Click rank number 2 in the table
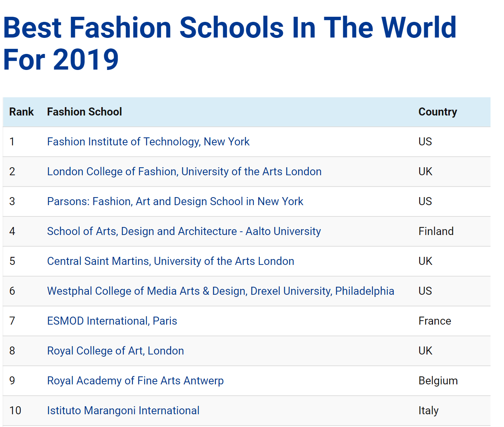This screenshot has width=504, height=427. pos(12,172)
